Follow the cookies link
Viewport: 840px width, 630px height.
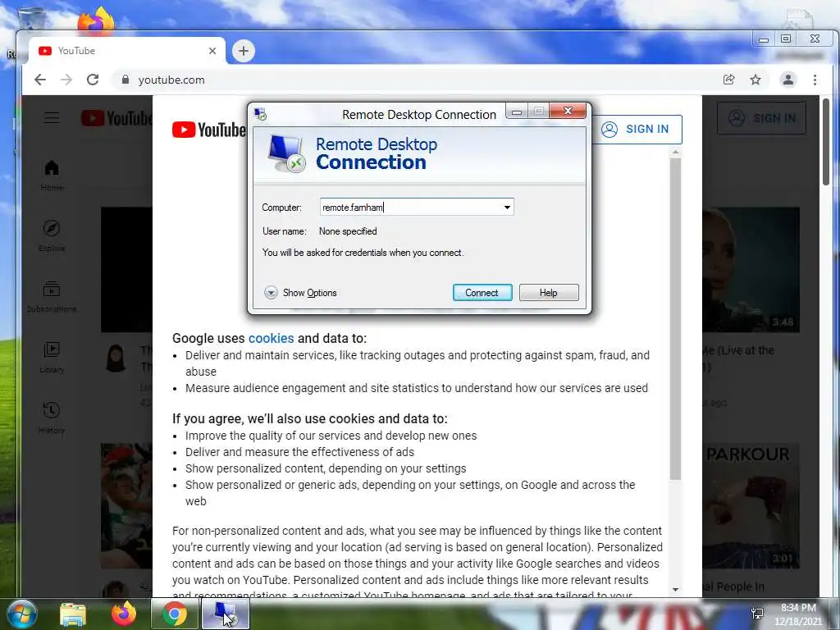pyautogui.click(x=271, y=338)
